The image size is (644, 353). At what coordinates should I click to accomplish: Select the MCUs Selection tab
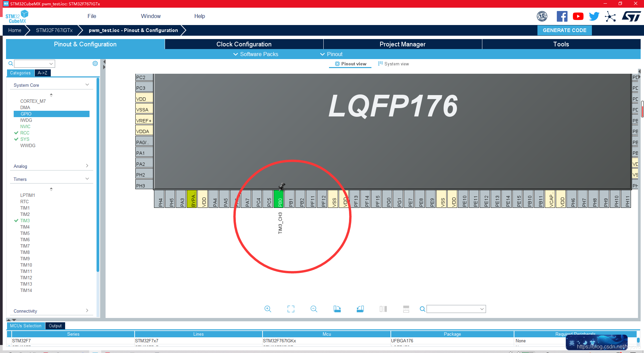pyautogui.click(x=26, y=326)
